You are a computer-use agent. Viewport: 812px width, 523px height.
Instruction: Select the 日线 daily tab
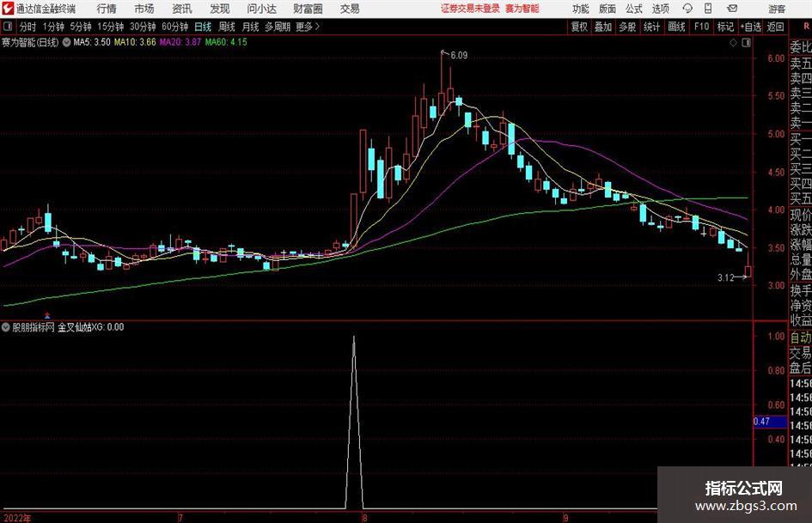click(203, 27)
